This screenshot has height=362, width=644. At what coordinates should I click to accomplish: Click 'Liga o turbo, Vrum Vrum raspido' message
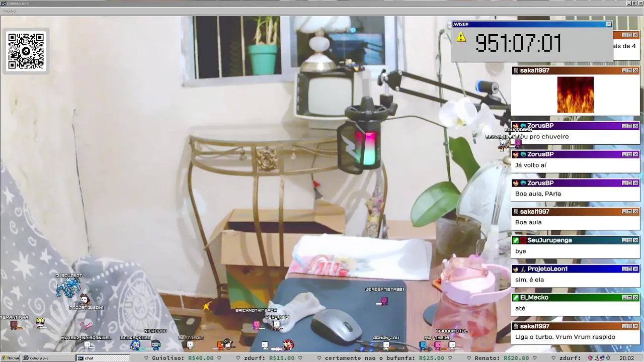click(565, 337)
